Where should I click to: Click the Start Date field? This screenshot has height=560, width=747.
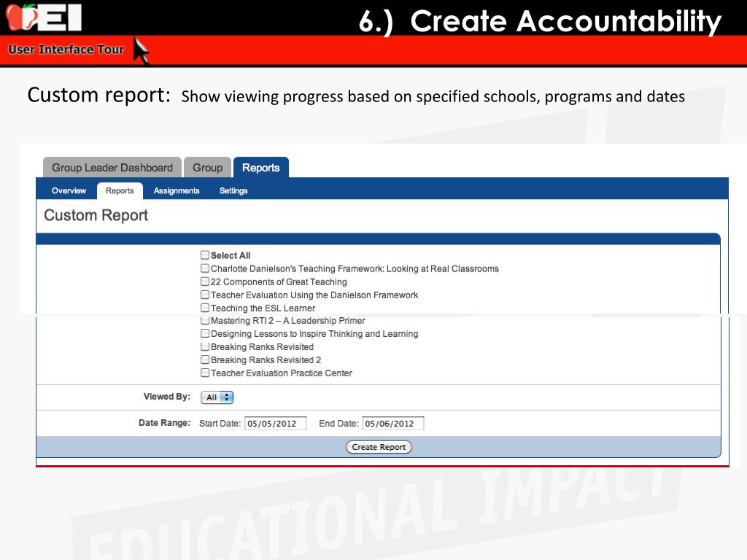[275, 424]
